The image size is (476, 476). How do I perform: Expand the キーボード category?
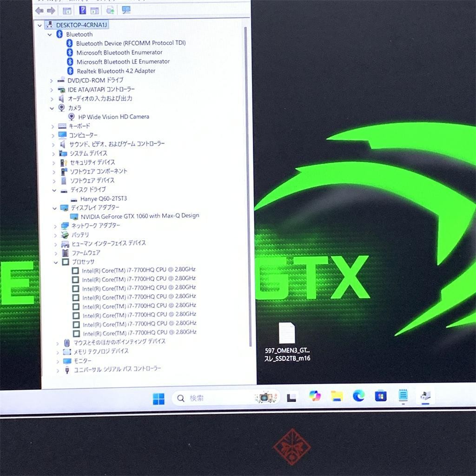[x=53, y=126]
